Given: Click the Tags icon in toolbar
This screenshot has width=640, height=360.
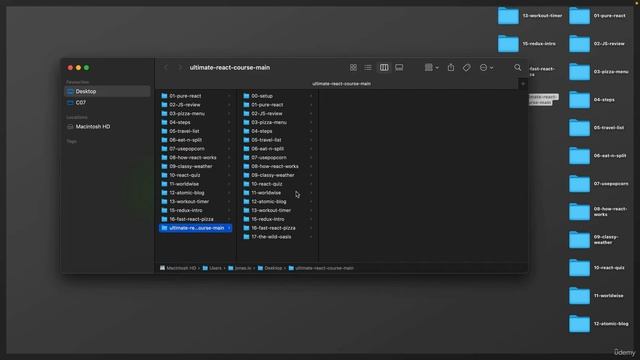Looking at the screenshot, I should pos(467,68).
